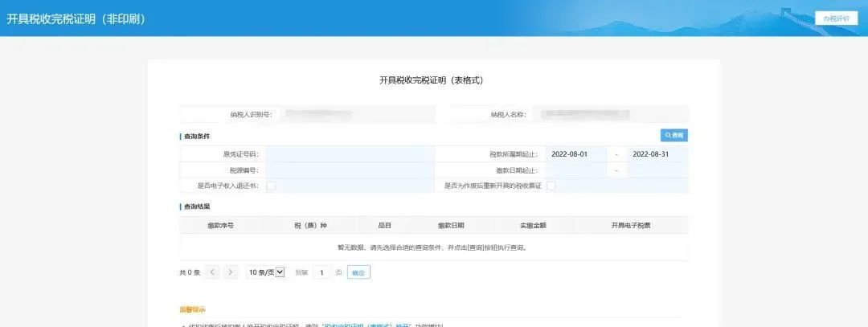
Task: Click the 缴款序号 column header
Action: pyautogui.click(x=220, y=225)
